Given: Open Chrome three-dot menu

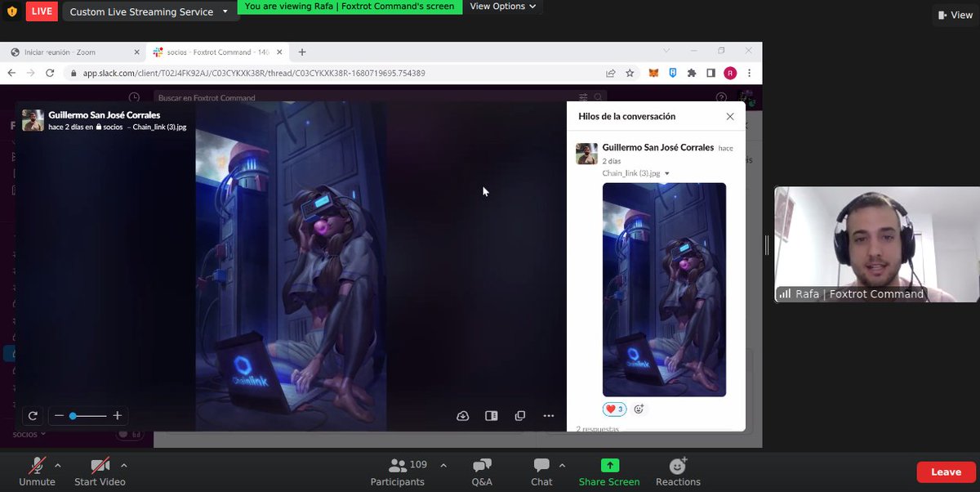Looking at the screenshot, I should pos(749,73).
